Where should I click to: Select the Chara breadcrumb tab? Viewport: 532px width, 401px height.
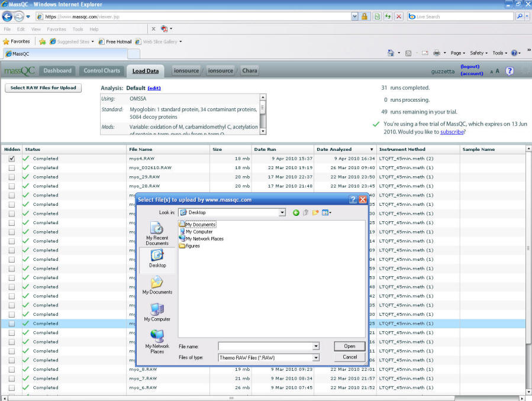tap(249, 70)
